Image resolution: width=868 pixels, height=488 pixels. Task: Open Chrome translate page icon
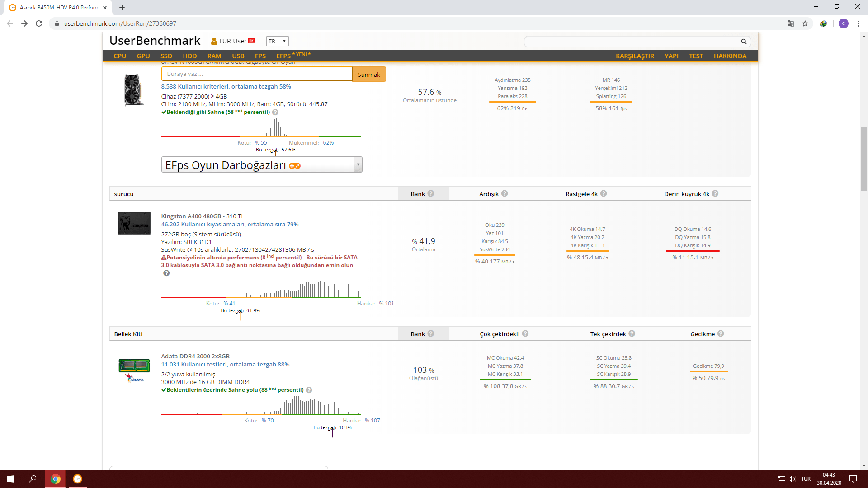point(791,23)
